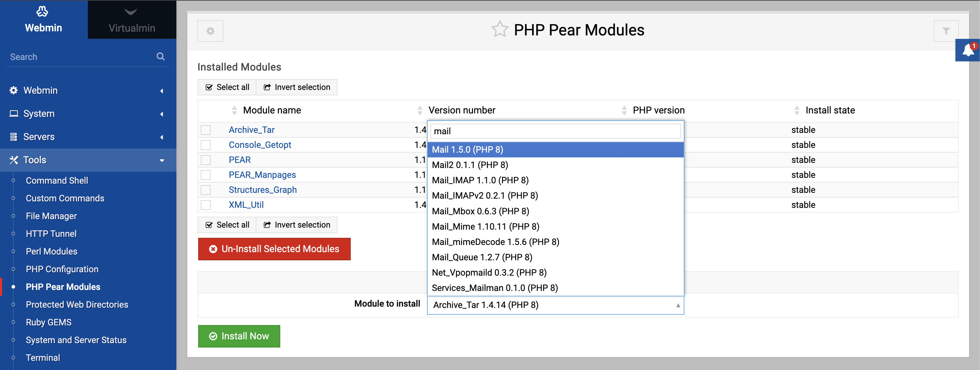Click bottom Select all button
This screenshot has width=980, height=370.
(227, 225)
